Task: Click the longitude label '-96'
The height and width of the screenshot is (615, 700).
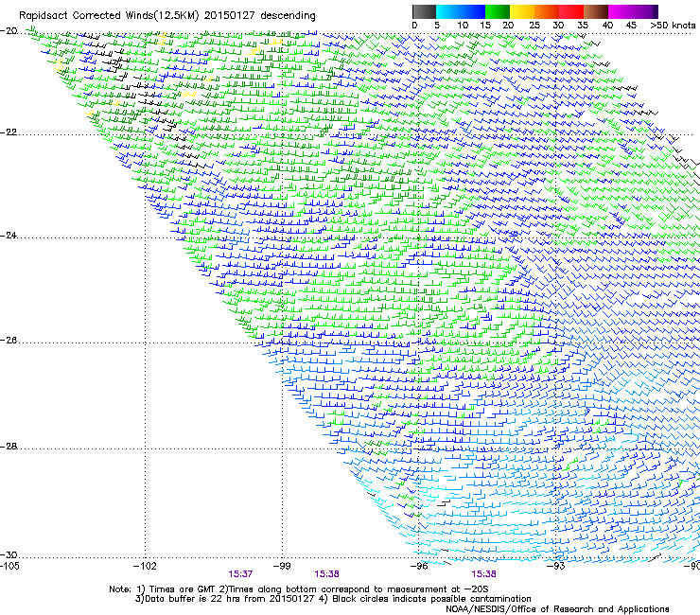Action: click(x=419, y=566)
